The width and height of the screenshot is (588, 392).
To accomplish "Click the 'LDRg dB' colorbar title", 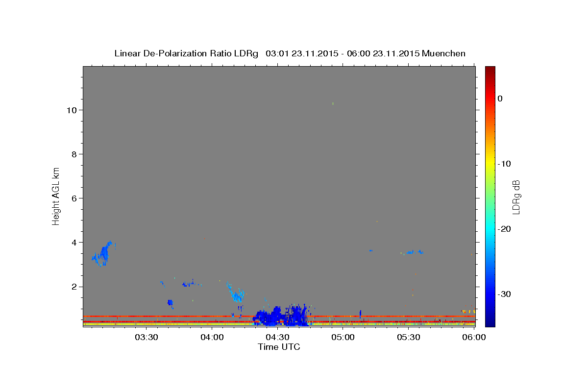I will [516, 197].
